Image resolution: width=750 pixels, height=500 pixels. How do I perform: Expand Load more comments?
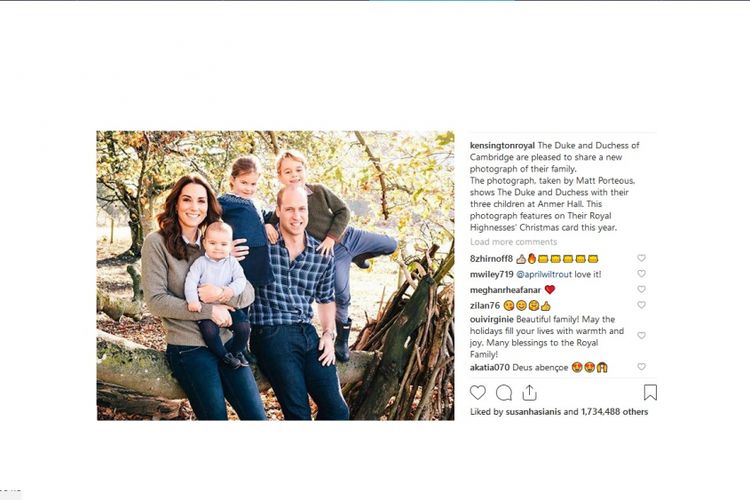click(x=513, y=242)
